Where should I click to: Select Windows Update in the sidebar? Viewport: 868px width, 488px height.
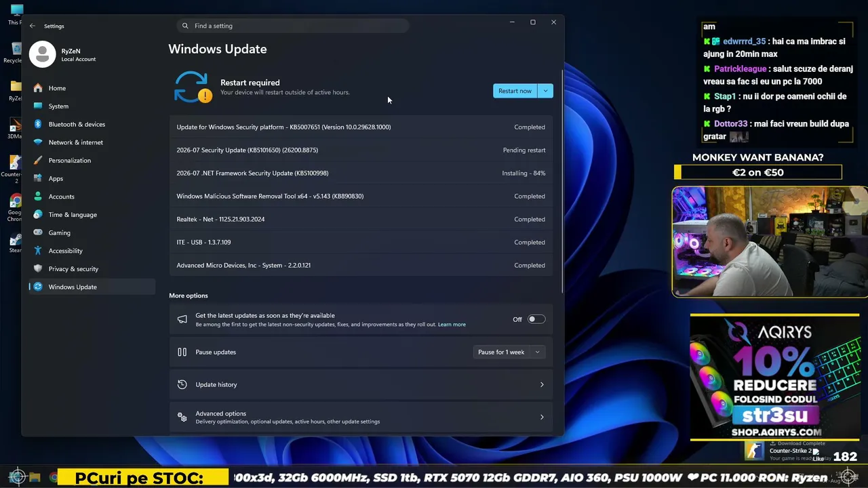coord(92,287)
